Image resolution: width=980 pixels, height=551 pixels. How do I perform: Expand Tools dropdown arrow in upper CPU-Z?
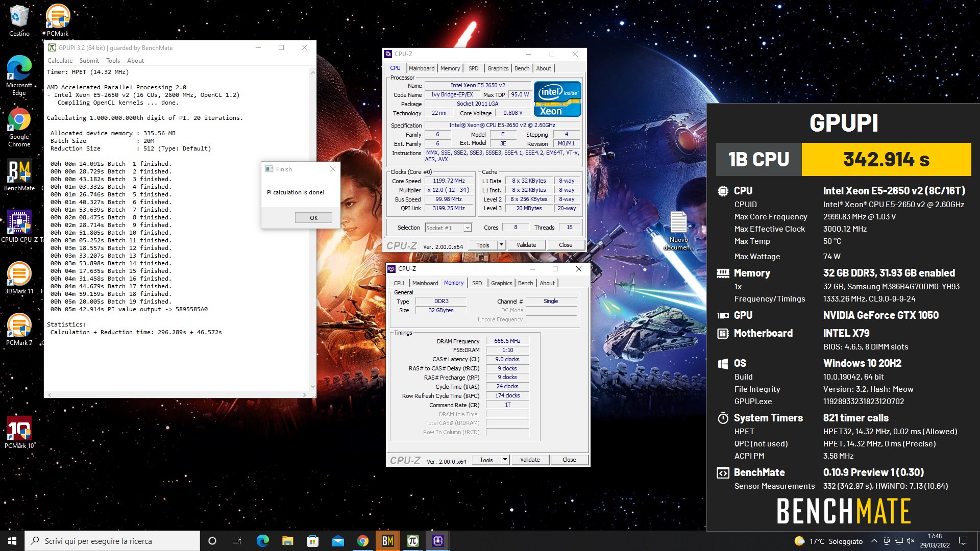pos(501,245)
